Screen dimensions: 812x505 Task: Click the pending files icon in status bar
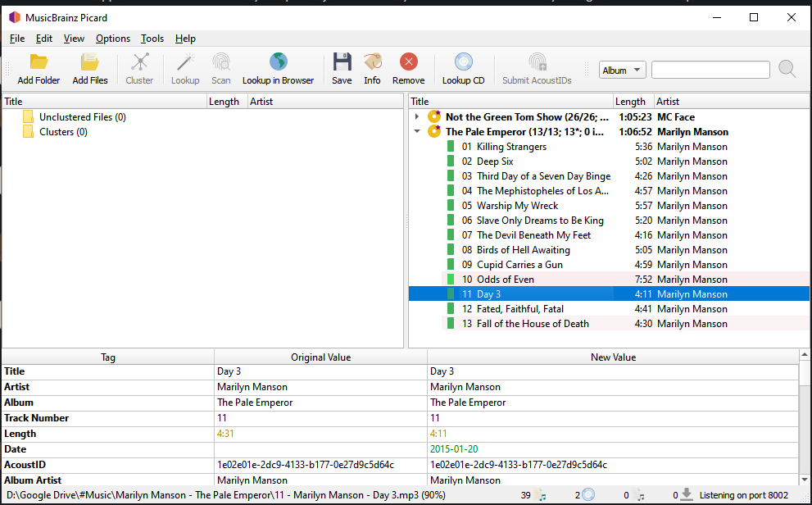coord(638,494)
